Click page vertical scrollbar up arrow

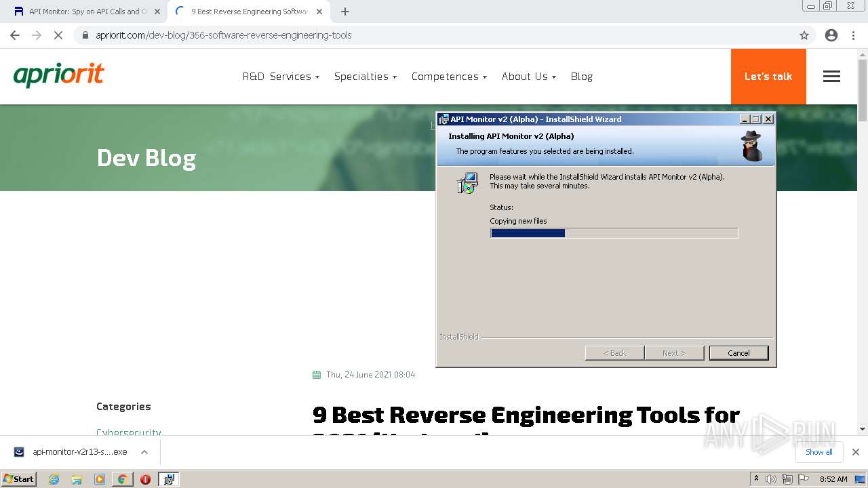(863, 54)
